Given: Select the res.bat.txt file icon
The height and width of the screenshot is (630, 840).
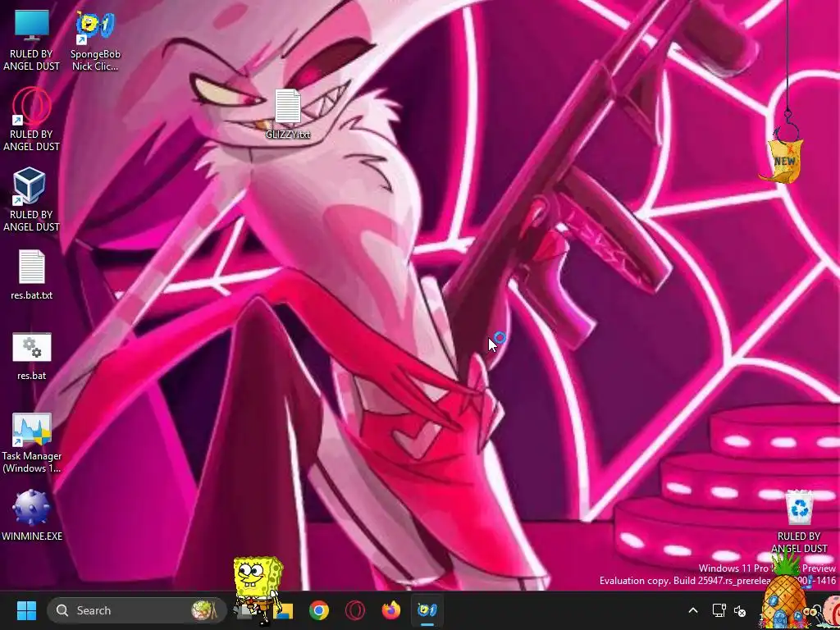Looking at the screenshot, I should pyautogui.click(x=32, y=267).
